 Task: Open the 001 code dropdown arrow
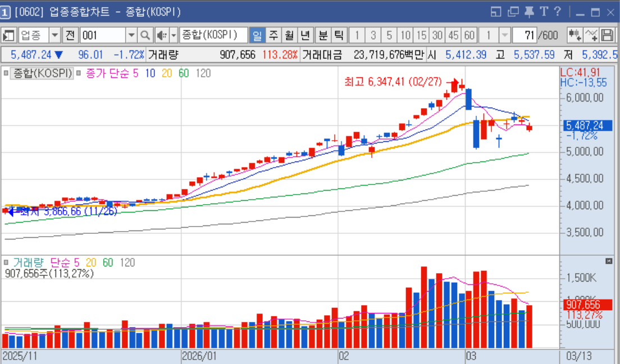[131, 35]
